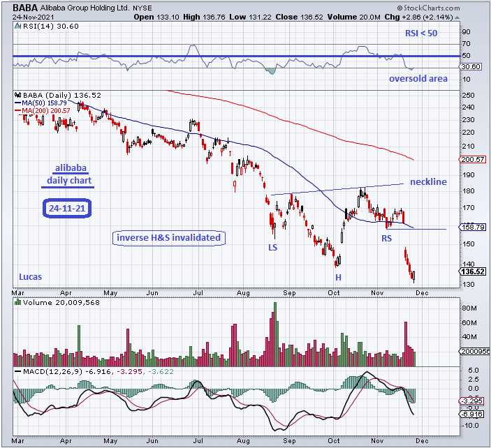The height and width of the screenshot is (448, 491).
Task: Click the RS right shoulder label
Action: [x=386, y=239]
